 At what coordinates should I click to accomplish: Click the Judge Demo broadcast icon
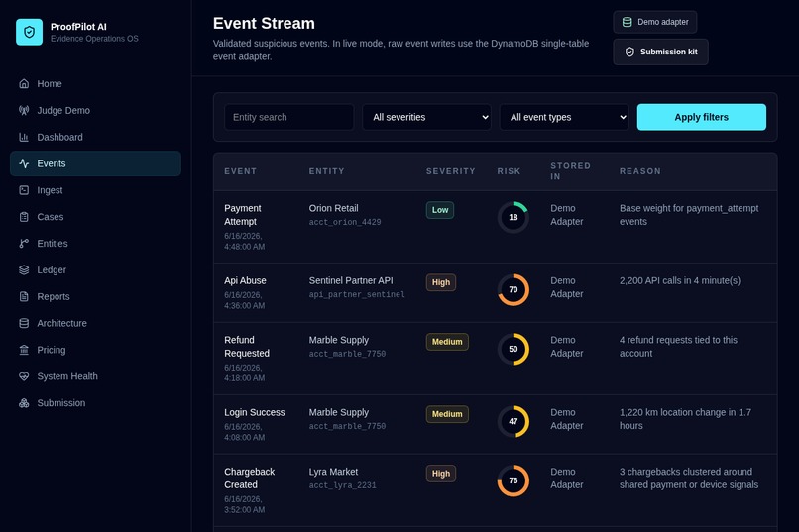click(x=24, y=110)
